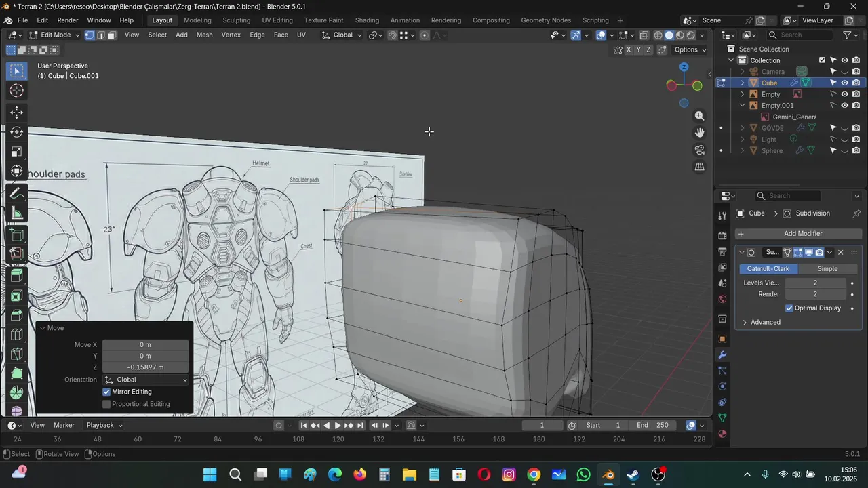Switch to edge select mode
The width and height of the screenshot is (868, 488).
tap(100, 35)
